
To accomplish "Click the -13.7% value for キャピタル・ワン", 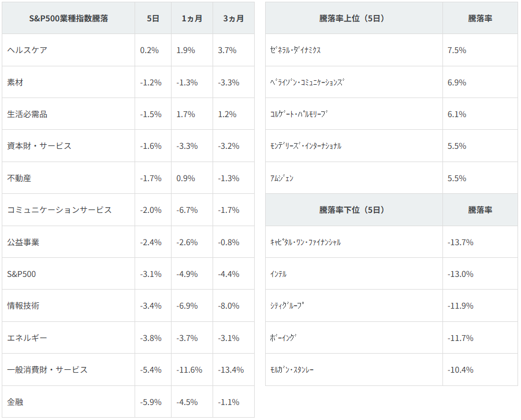I will [x=460, y=242].
